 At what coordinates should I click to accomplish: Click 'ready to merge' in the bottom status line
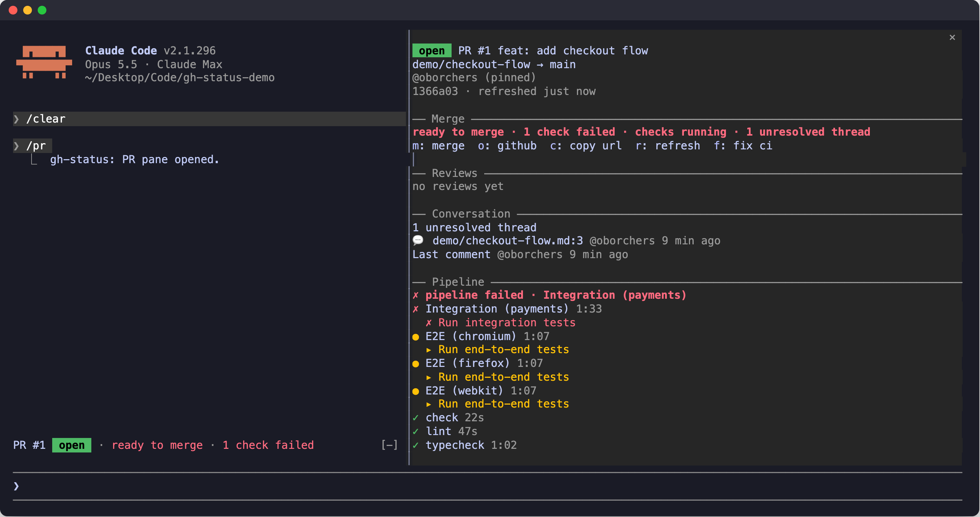[x=157, y=445]
